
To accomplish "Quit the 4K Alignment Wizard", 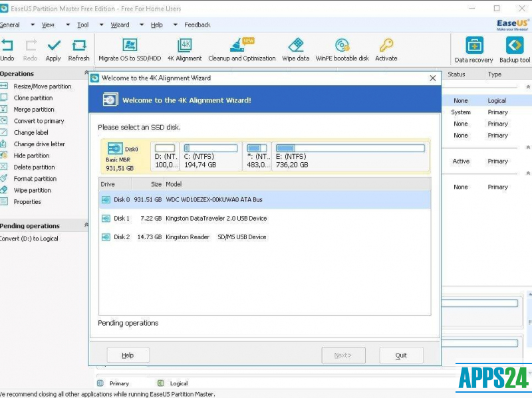I will coord(401,355).
